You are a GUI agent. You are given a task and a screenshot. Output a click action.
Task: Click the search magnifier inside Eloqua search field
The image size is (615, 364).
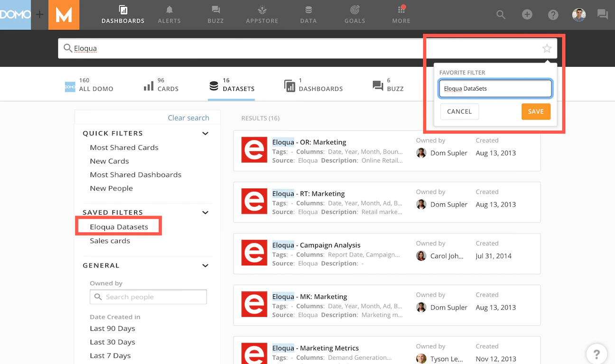[68, 48]
